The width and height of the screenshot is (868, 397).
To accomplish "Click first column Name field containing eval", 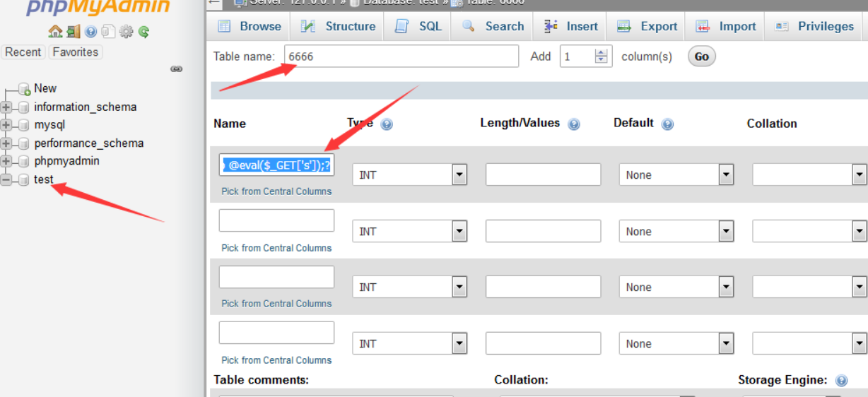I will click(276, 165).
